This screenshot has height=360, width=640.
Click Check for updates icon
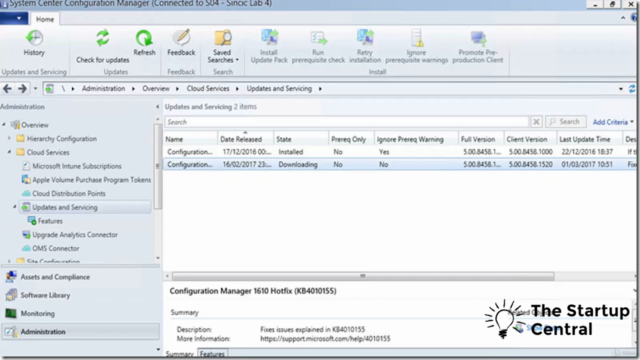(x=102, y=38)
